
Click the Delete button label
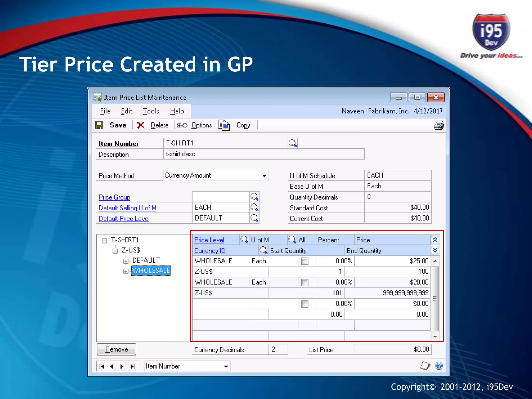point(159,125)
